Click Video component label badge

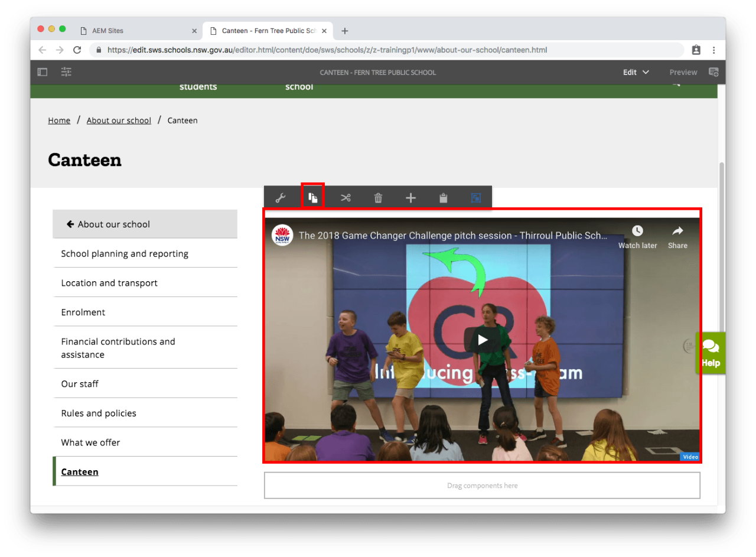[x=690, y=457]
